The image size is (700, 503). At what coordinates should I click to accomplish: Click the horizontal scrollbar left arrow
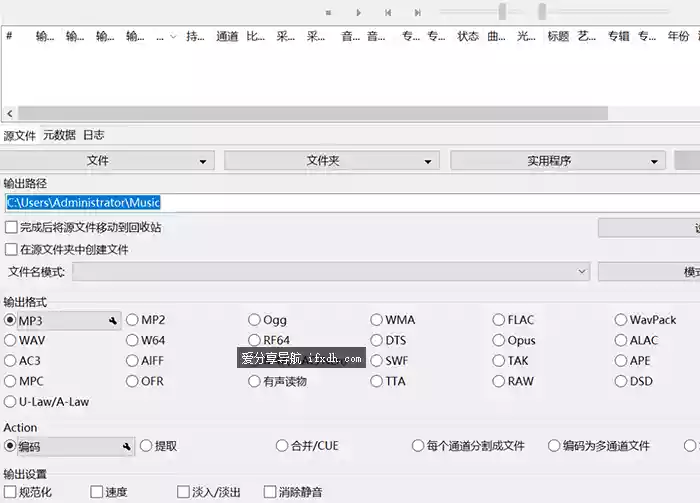[x=9, y=114]
